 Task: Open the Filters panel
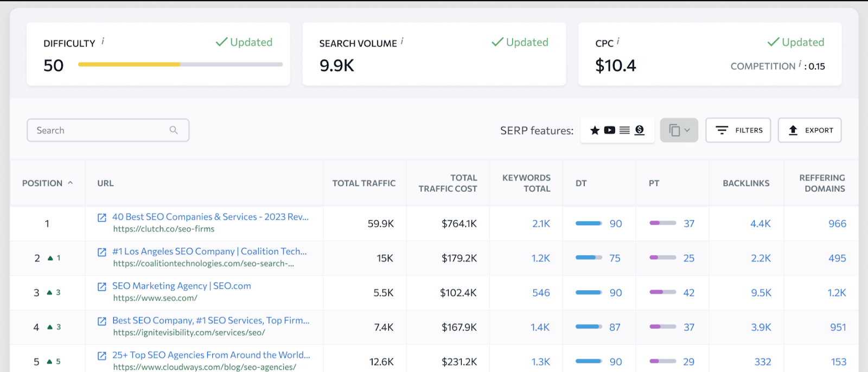(x=738, y=130)
